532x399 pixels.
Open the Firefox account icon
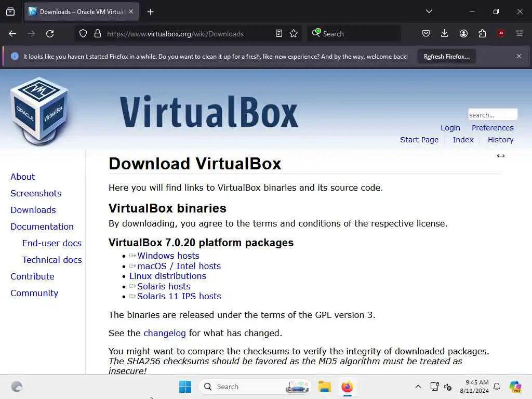tap(463, 33)
